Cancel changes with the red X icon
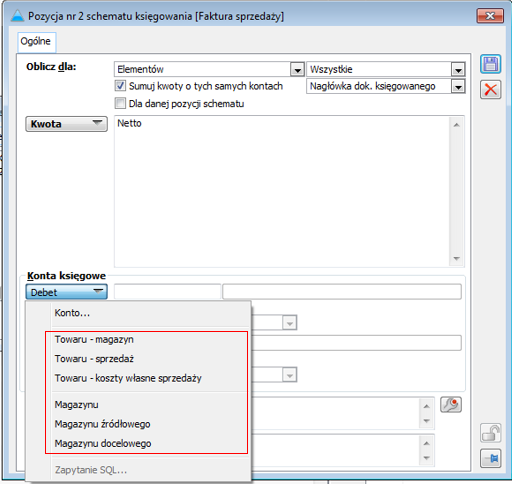Image resolution: width=512 pixels, height=484 pixels. pyautogui.click(x=490, y=90)
